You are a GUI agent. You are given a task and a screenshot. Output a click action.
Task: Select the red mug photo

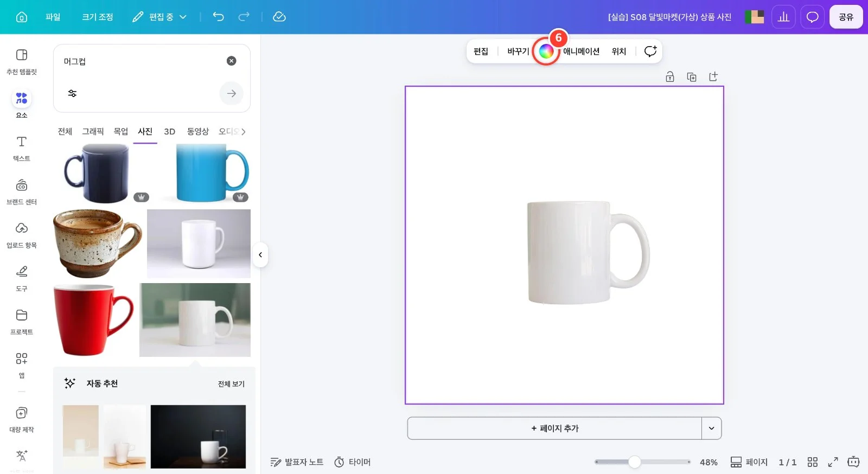pos(94,320)
